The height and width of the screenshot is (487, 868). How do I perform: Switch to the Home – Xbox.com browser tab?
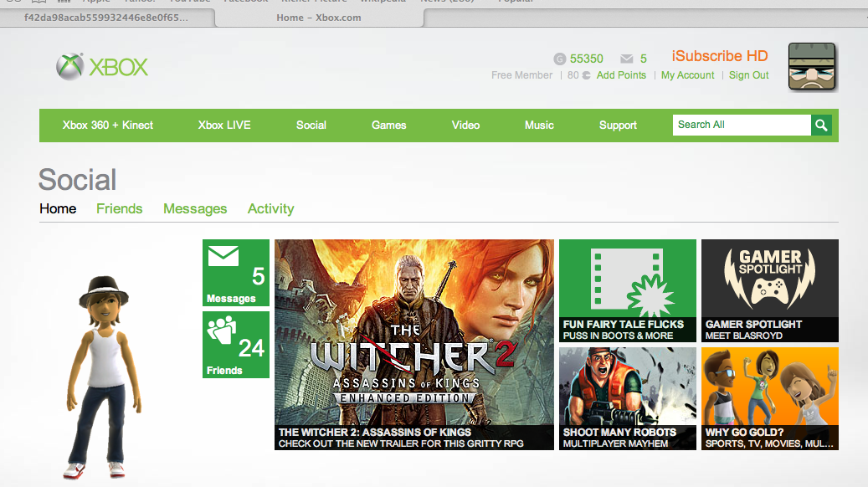pos(319,18)
